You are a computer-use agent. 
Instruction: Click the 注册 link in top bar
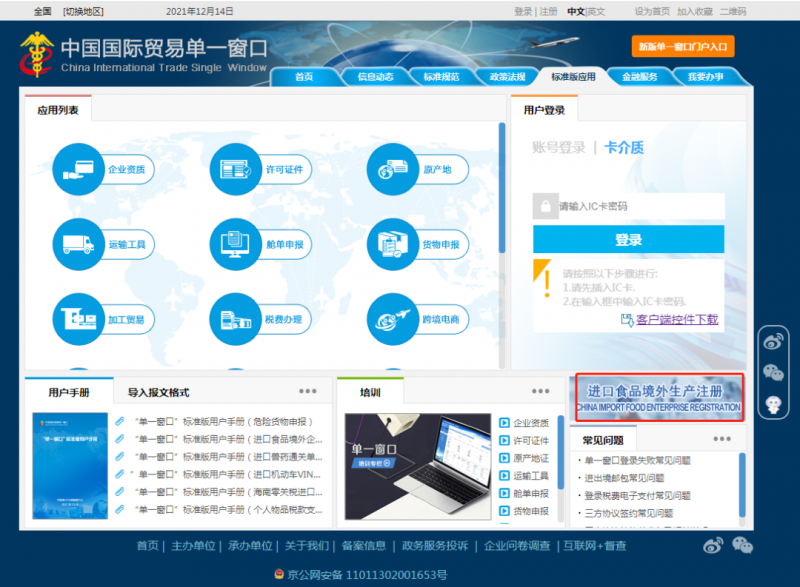549,11
